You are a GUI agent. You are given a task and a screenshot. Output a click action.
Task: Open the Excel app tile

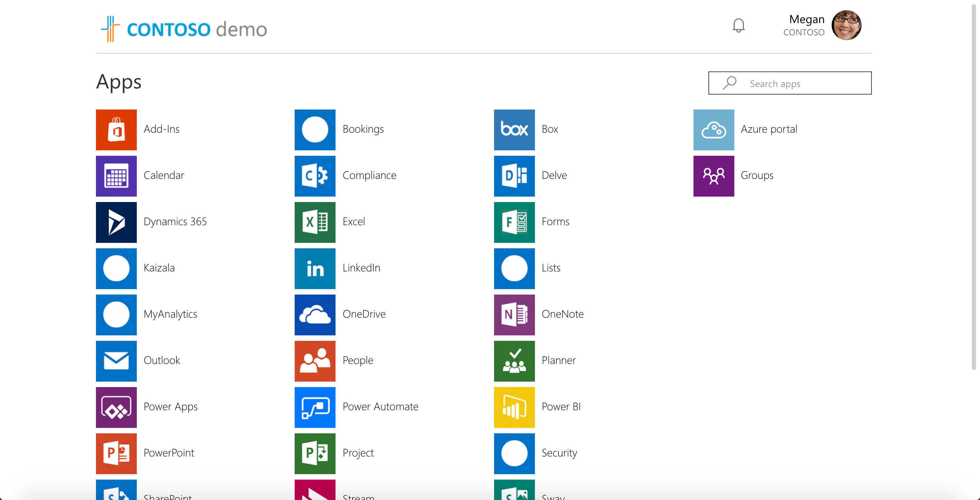(315, 222)
